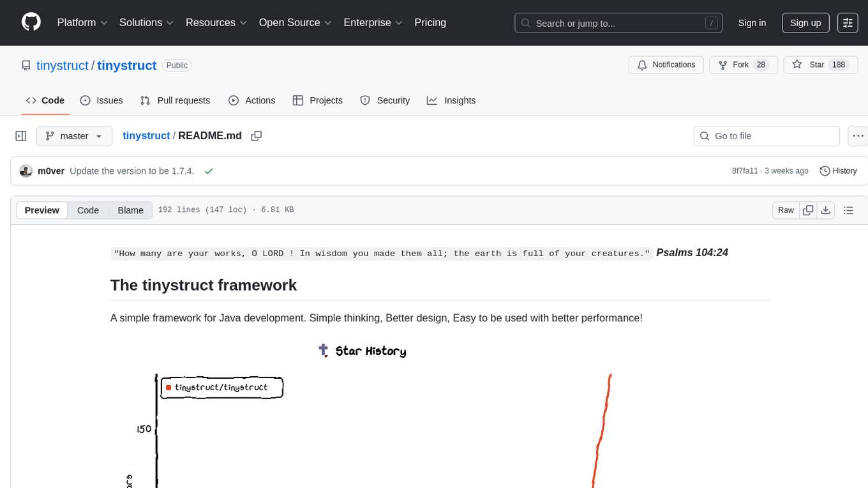Image resolution: width=868 pixels, height=488 pixels.
Task: Open the Security tab
Action: click(385, 100)
